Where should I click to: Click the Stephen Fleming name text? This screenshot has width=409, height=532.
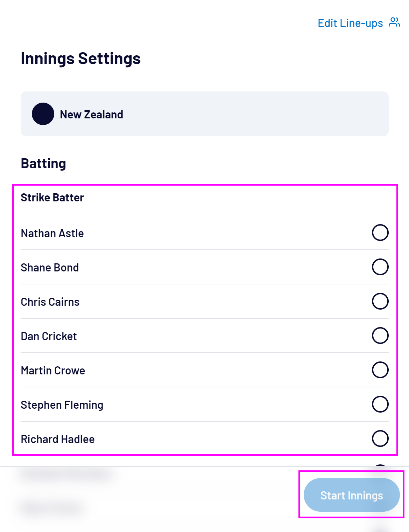[62, 405]
